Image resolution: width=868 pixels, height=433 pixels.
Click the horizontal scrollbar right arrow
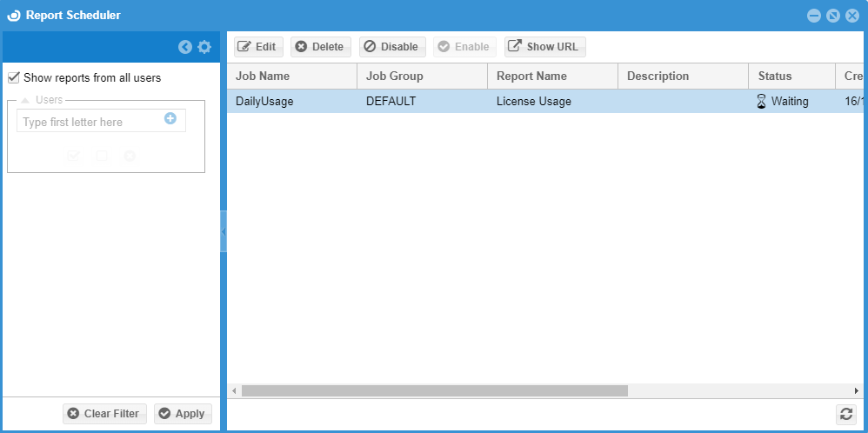(x=856, y=391)
